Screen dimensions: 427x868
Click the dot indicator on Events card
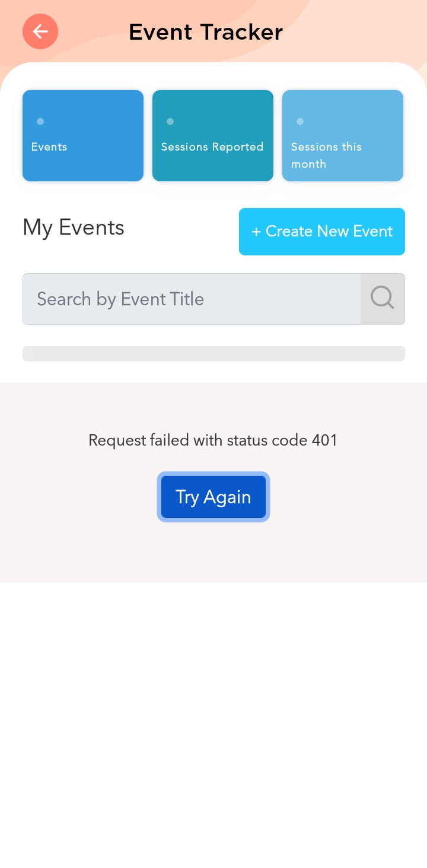point(40,121)
